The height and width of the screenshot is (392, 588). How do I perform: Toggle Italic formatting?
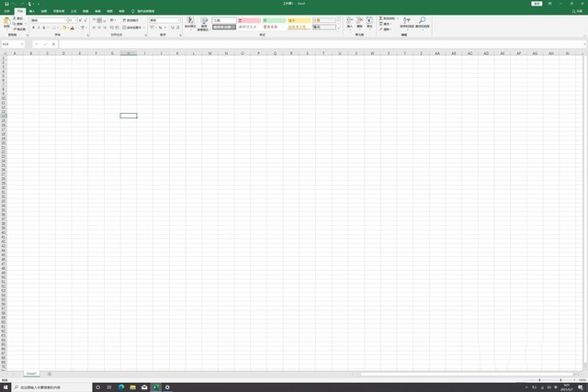pyautogui.click(x=39, y=28)
